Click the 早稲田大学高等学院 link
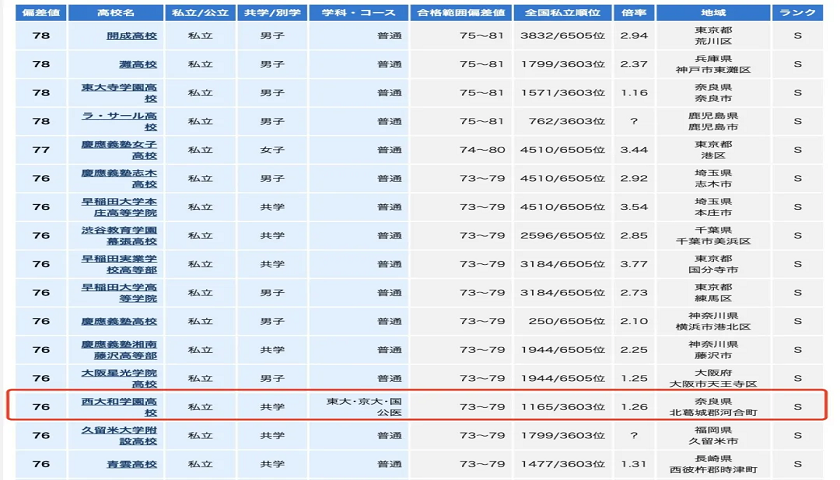The width and height of the screenshot is (840, 480). click(118, 293)
